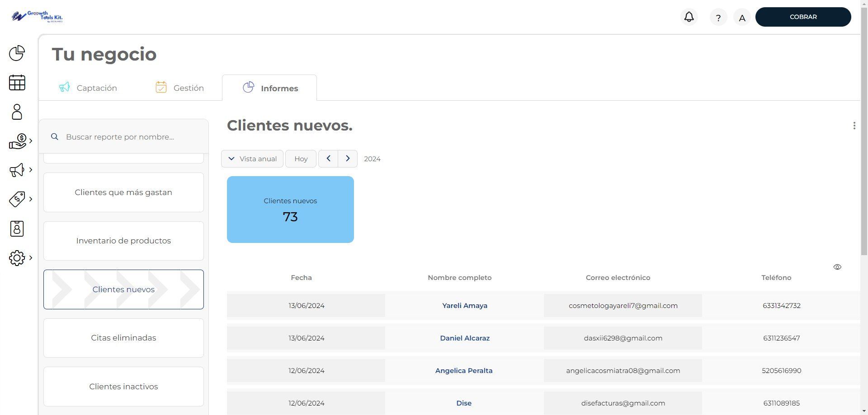Switch to the Gestión tab
868x415 pixels.
[180, 88]
